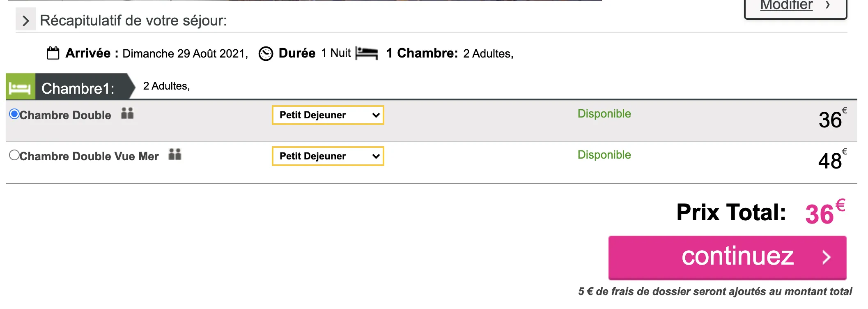
Task: Select the Chambre Double radio button
Action: click(14, 114)
